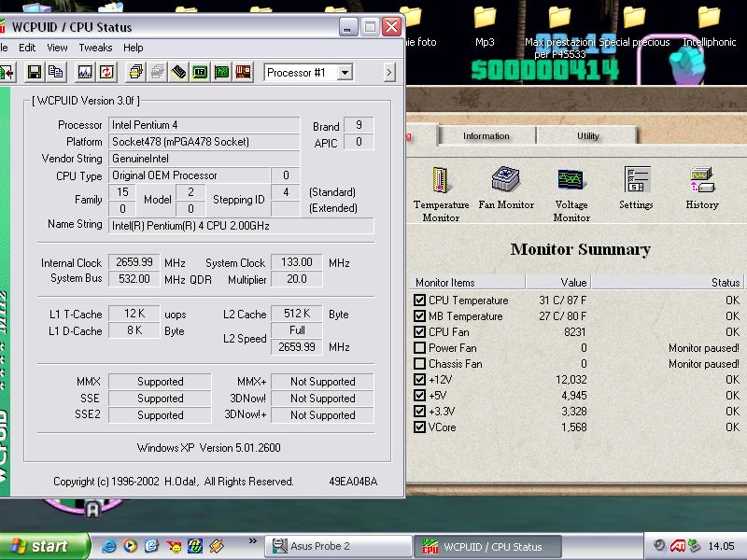The image size is (747, 560).
Task: Uncheck the CPU Temperature monitor checkbox
Action: coord(419,300)
